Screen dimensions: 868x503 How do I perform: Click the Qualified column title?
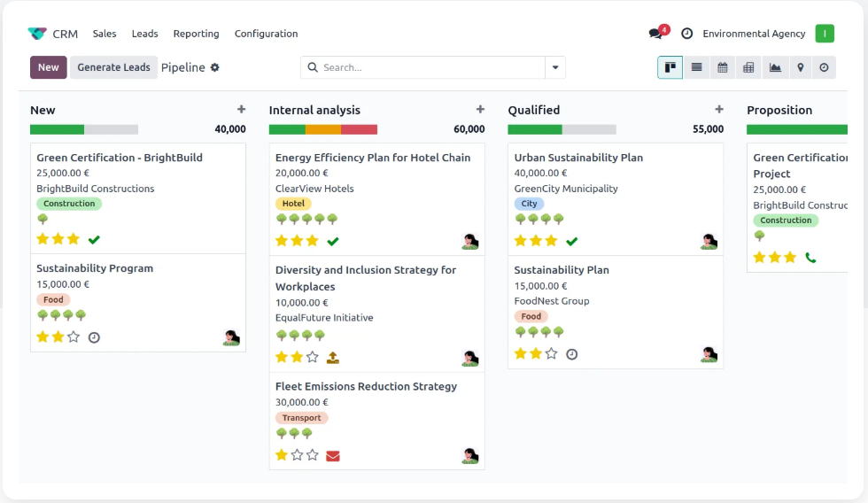point(533,110)
